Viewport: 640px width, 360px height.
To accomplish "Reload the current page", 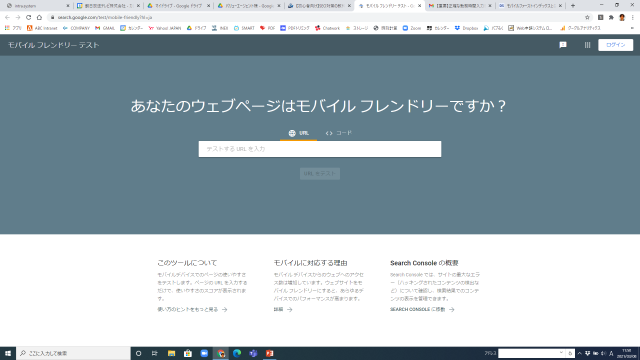I will click(28, 18).
